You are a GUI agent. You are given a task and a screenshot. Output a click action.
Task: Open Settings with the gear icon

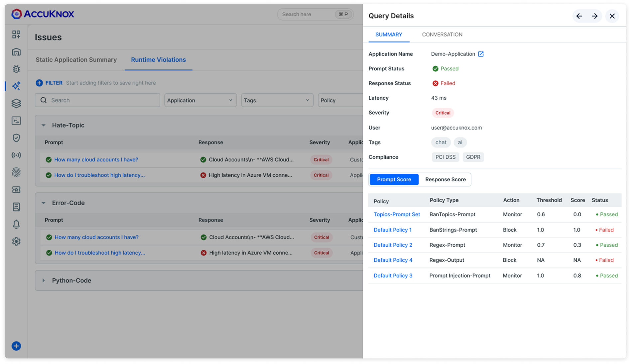point(16,241)
